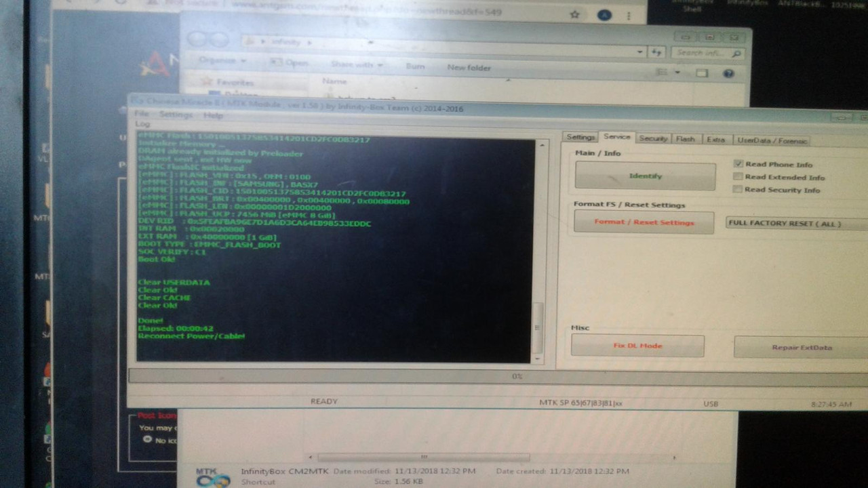Screen dimensions: 868x488
Task: Click the log vertical scrollbar thumb
Action: pyautogui.click(x=538, y=327)
